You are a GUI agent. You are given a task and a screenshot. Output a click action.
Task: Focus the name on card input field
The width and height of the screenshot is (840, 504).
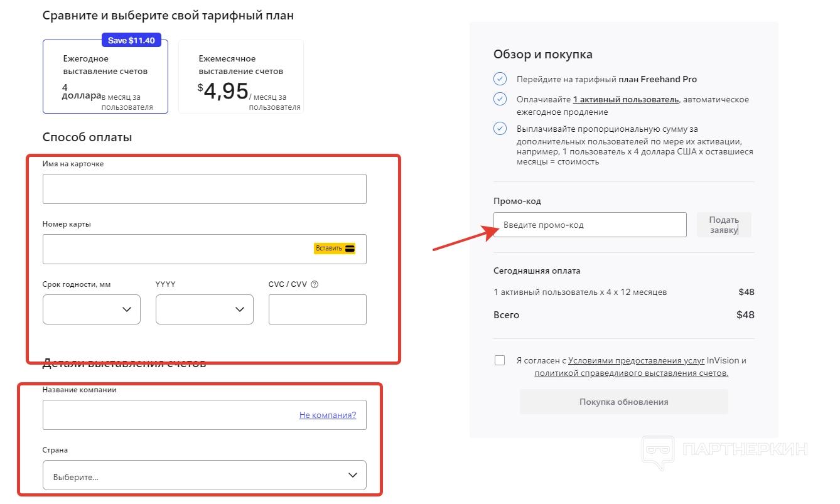205,189
